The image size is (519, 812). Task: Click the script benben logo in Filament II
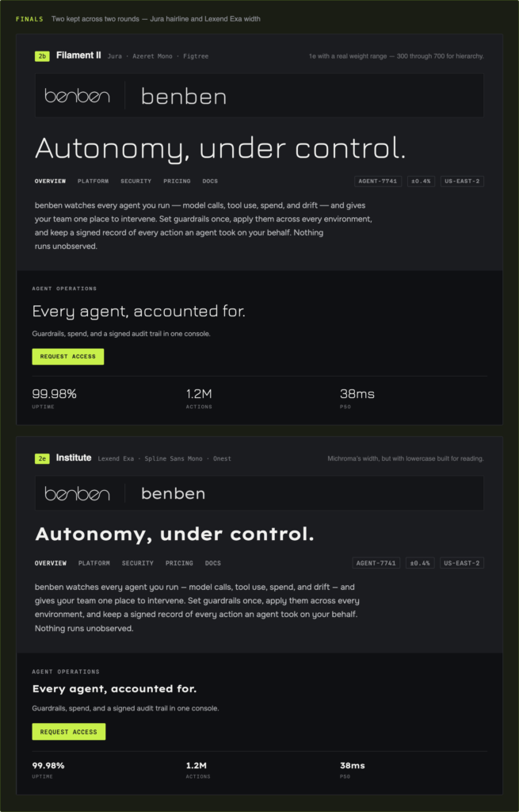point(77,96)
